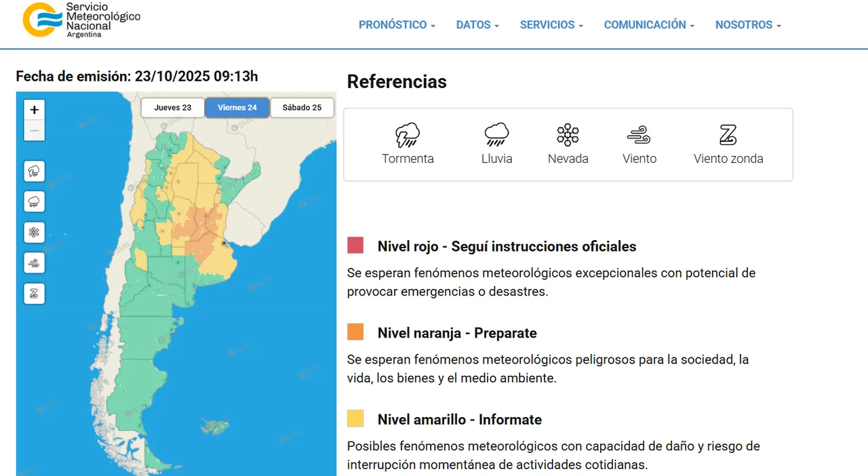Select the Jueves 23 day tab
This screenshot has height=476, width=868.
173,108
